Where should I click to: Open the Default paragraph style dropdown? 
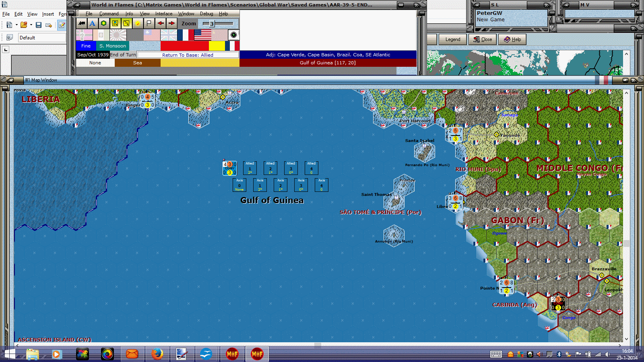click(42, 38)
